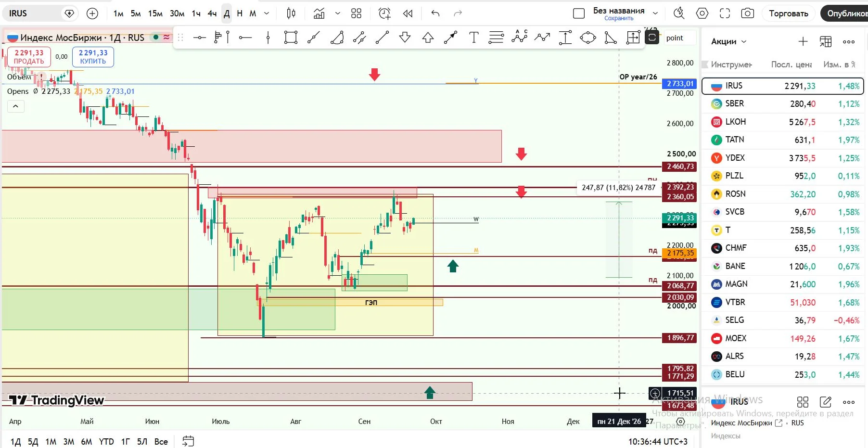Select YDEX row in the watchlist
This screenshot has width=868, height=448.
pyautogui.click(x=783, y=158)
